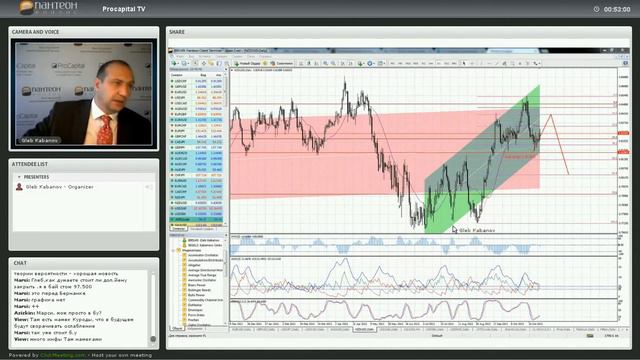This screenshot has width=640, height=360.
Task: Open the Templates dropdown arrow
Action: pyautogui.click(x=384, y=64)
